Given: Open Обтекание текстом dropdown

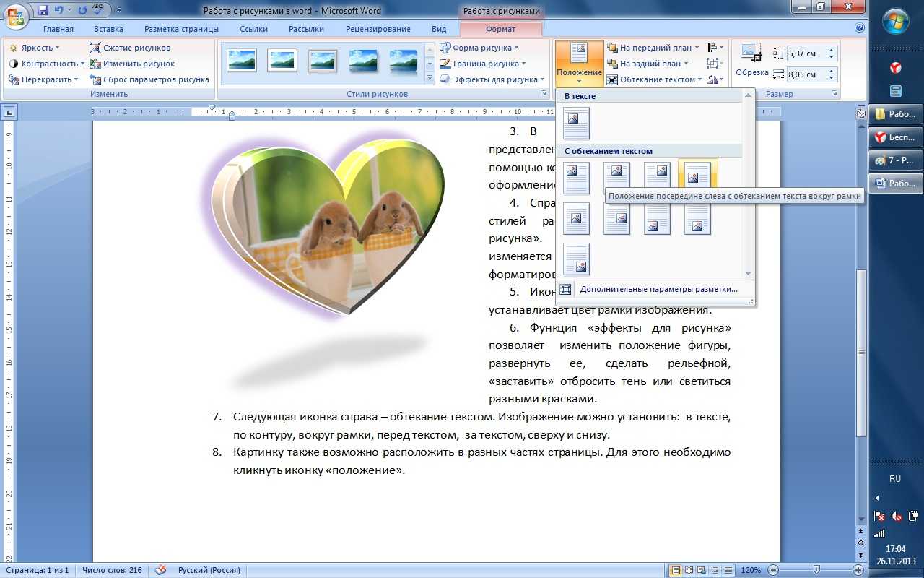Looking at the screenshot, I should point(655,79).
